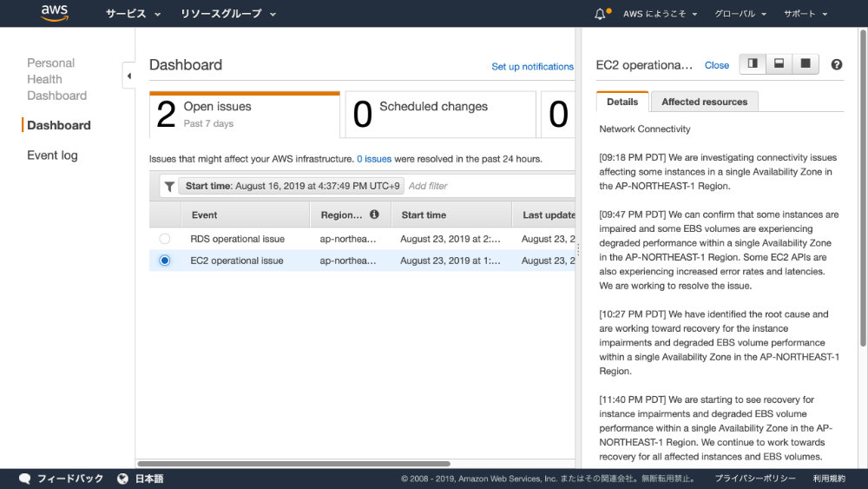Click the RDS row region cell
This screenshot has width=868, height=489.
tap(348, 239)
